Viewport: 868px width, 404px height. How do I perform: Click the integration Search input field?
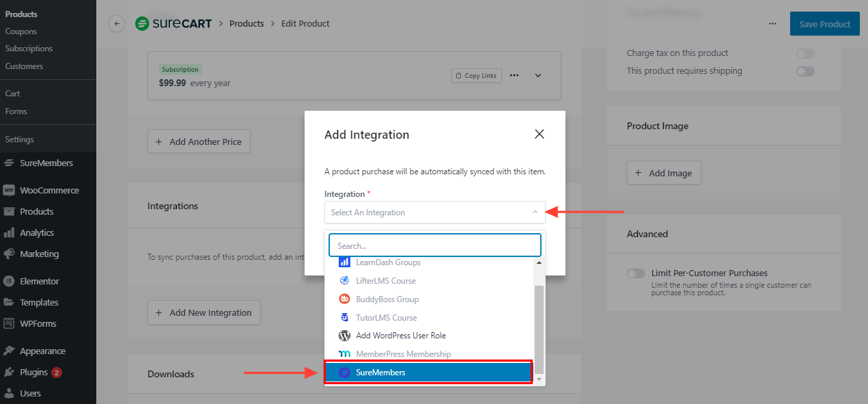(x=434, y=245)
